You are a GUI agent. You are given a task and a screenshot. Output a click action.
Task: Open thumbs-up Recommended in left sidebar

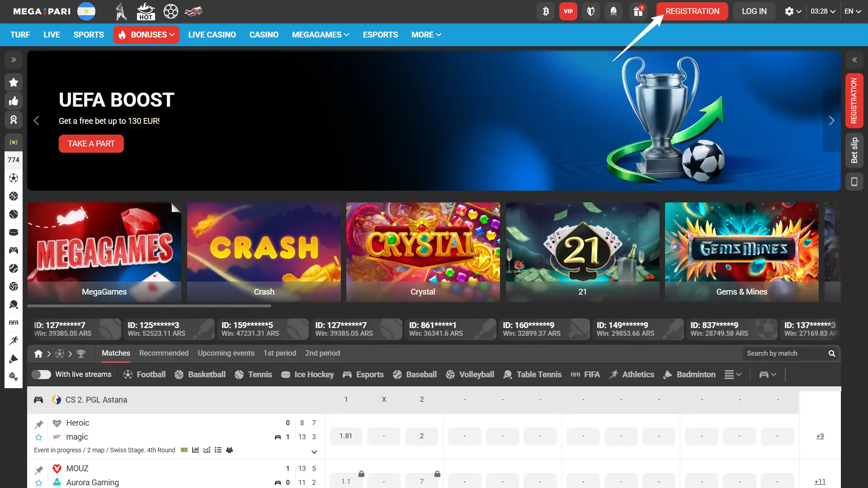(14, 101)
